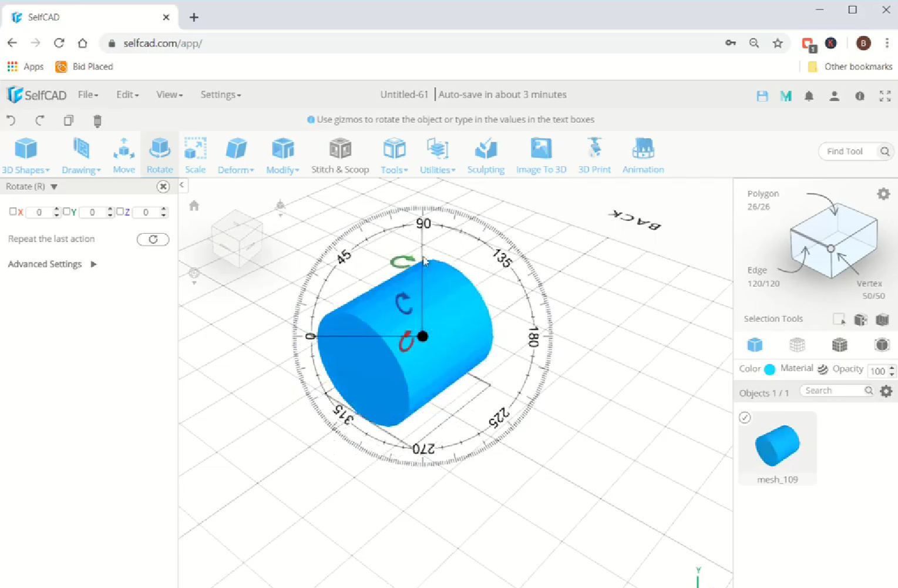Screen dimensions: 898x588
Task: Click the Copy object icon
Action: (69, 120)
